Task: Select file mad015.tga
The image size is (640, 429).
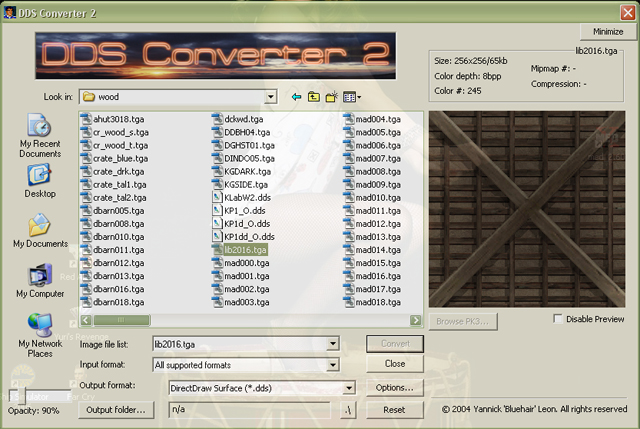Action: [x=372, y=262]
